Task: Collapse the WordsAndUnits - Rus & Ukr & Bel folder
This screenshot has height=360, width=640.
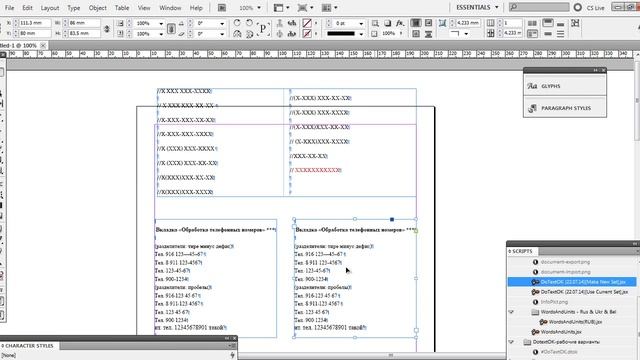Action: click(511, 312)
